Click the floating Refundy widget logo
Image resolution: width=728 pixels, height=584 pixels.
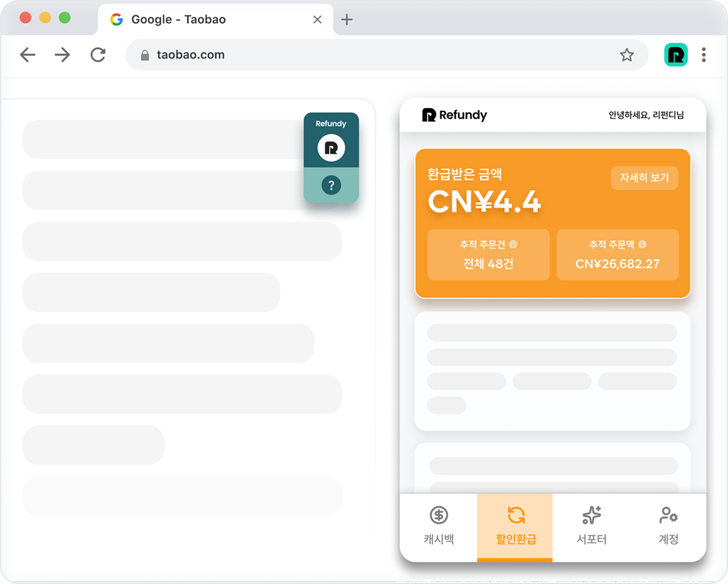pyautogui.click(x=331, y=147)
